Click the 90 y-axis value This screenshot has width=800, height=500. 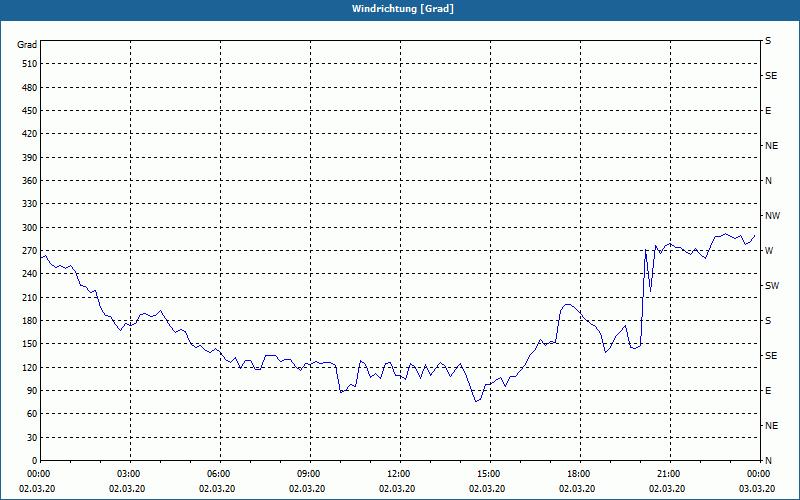32,391
